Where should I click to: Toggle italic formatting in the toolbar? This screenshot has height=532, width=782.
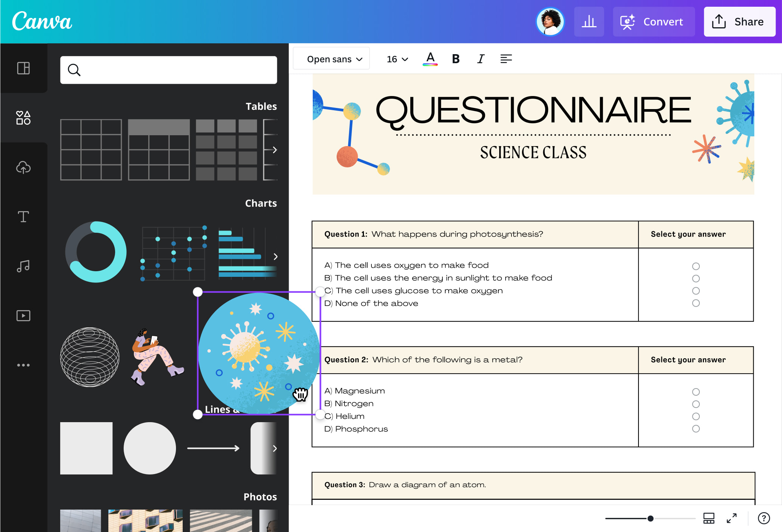coord(480,59)
